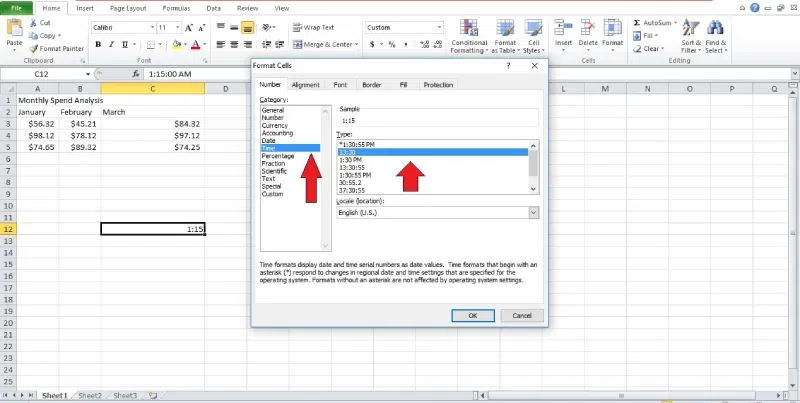The height and width of the screenshot is (403, 800).
Task: Click the Middle Align icon
Action: tap(234, 28)
